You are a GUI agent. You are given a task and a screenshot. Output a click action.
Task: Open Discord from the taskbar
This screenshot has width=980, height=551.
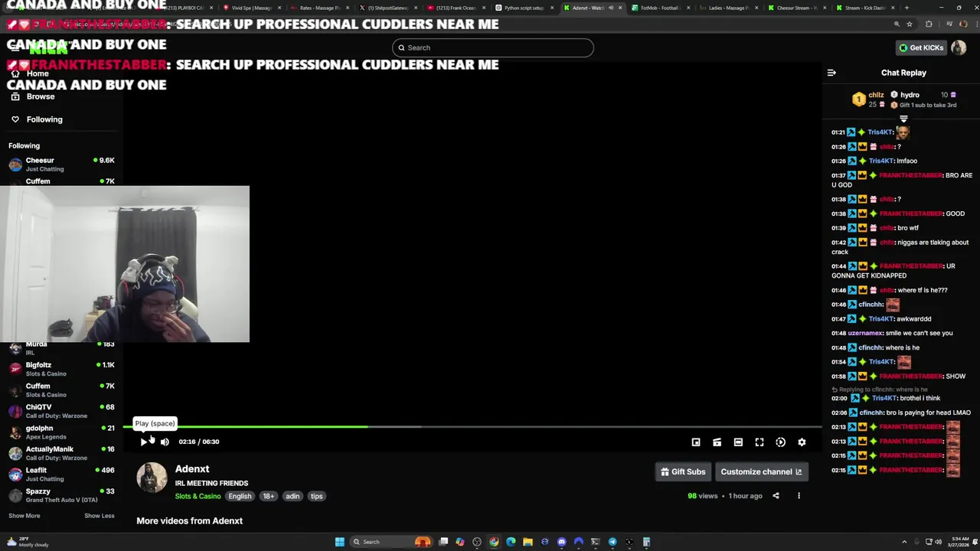pos(561,542)
